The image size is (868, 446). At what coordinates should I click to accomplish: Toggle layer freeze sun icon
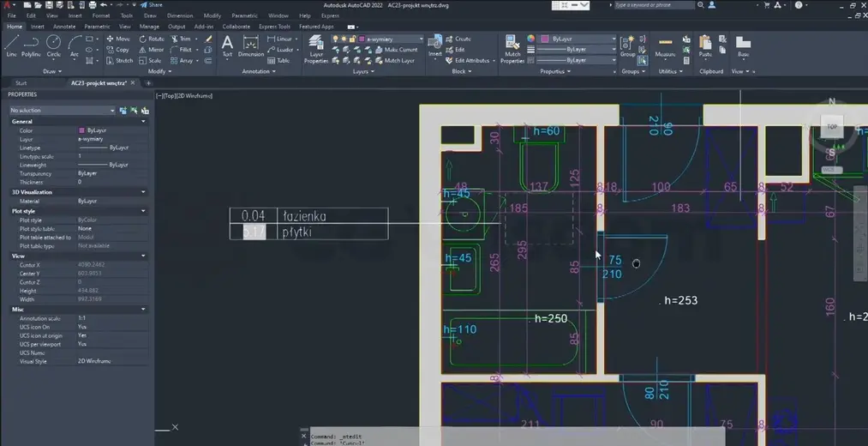point(344,39)
